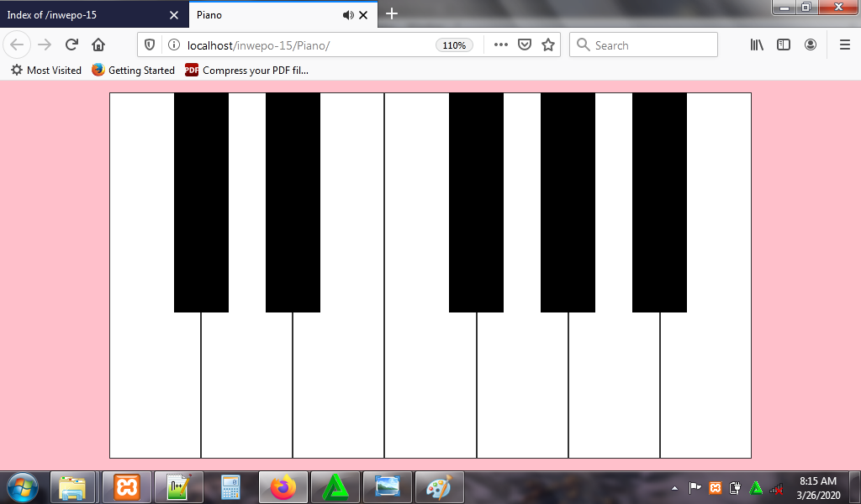Open a new tab with plus button

tap(392, 13)
